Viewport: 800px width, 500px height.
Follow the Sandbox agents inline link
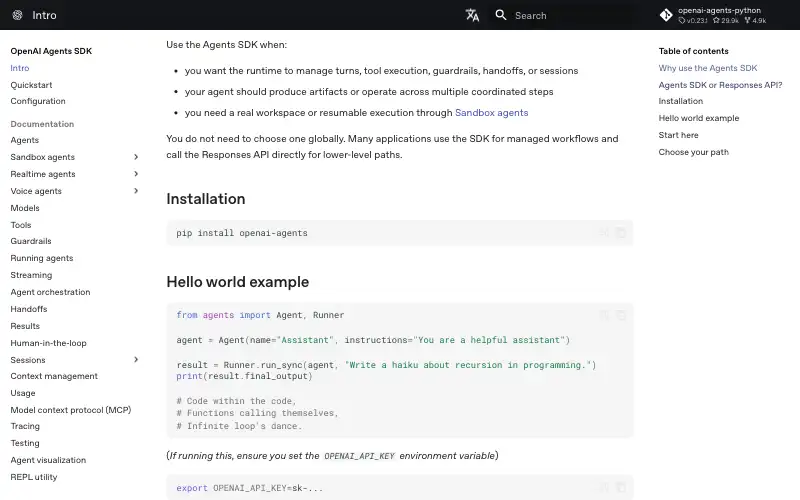[491, 113]
